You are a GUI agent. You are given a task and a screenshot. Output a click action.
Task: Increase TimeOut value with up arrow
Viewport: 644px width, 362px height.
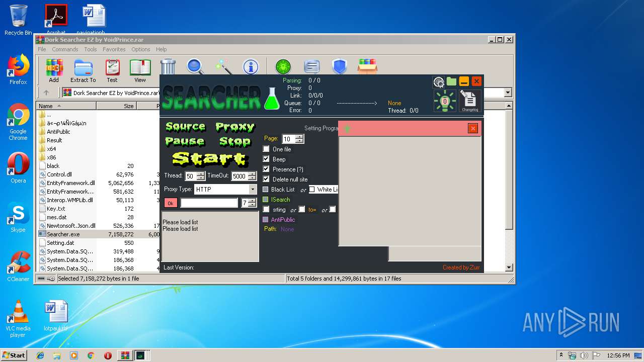click(252, 174)
